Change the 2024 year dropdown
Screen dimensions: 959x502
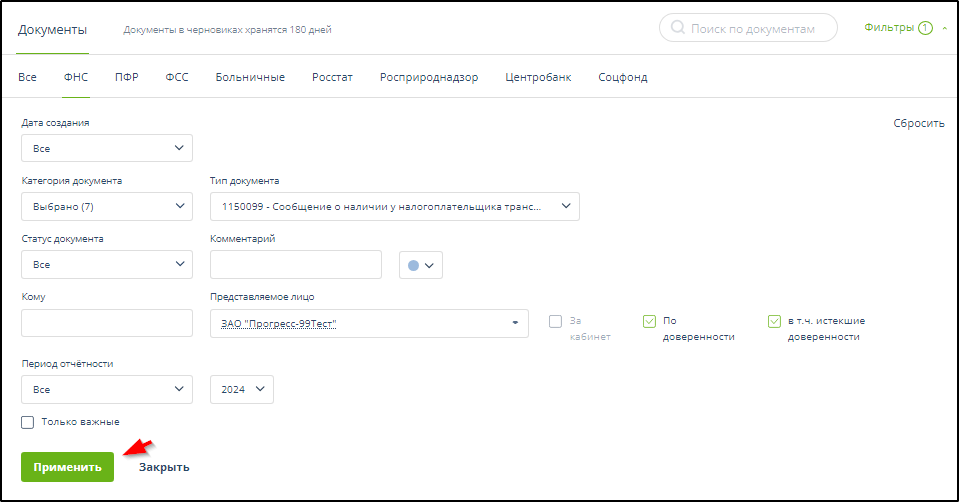241,389
